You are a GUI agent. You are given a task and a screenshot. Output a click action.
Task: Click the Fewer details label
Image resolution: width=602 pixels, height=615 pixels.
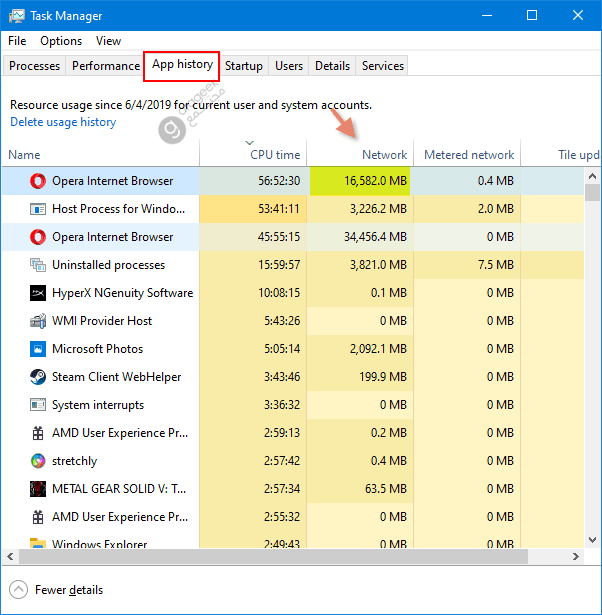click(x=69, y=590)
